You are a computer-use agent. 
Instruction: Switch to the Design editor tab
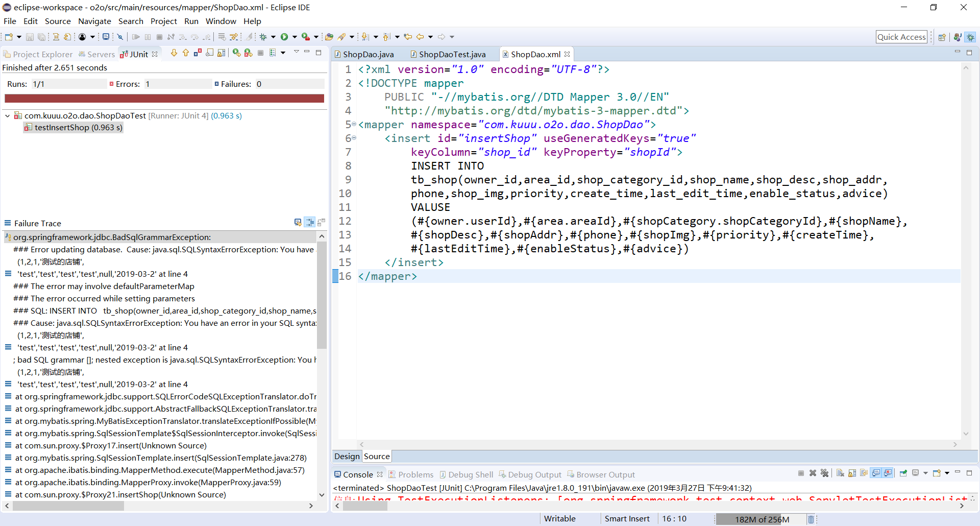coord(347,456)
